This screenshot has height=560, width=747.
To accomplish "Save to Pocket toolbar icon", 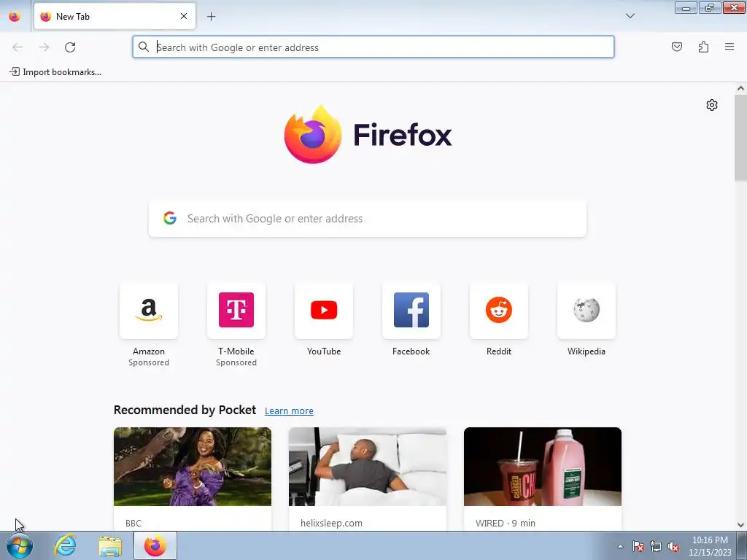I will click(676, 47).
